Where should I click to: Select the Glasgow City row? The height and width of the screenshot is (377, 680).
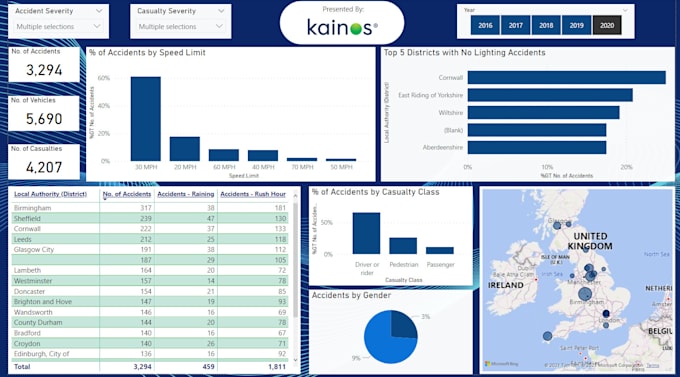pyautogui.click(x=150, y=249)
